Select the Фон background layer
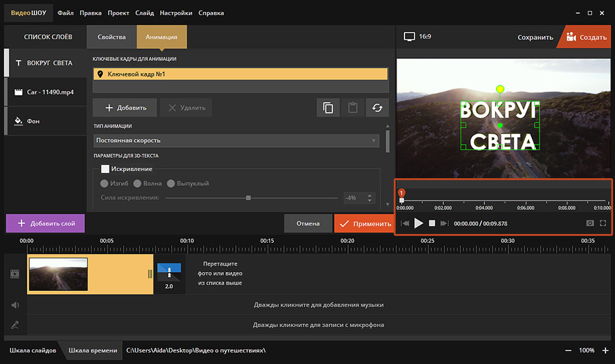The image size is (615, 364). [x=46, y=121]
